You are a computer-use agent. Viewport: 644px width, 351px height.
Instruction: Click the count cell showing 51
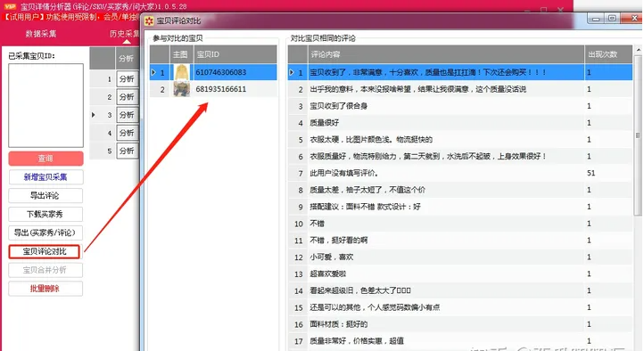(608, 173)
